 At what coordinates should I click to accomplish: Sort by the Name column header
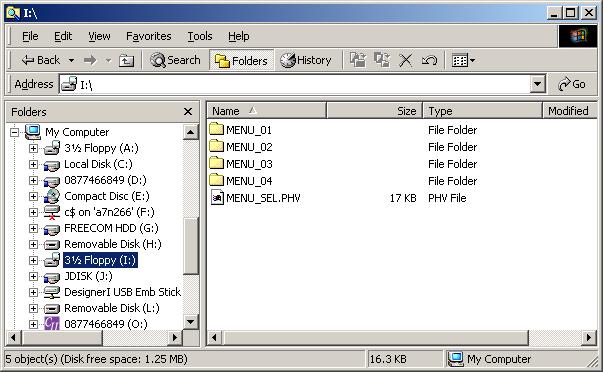tap(267, 111)
